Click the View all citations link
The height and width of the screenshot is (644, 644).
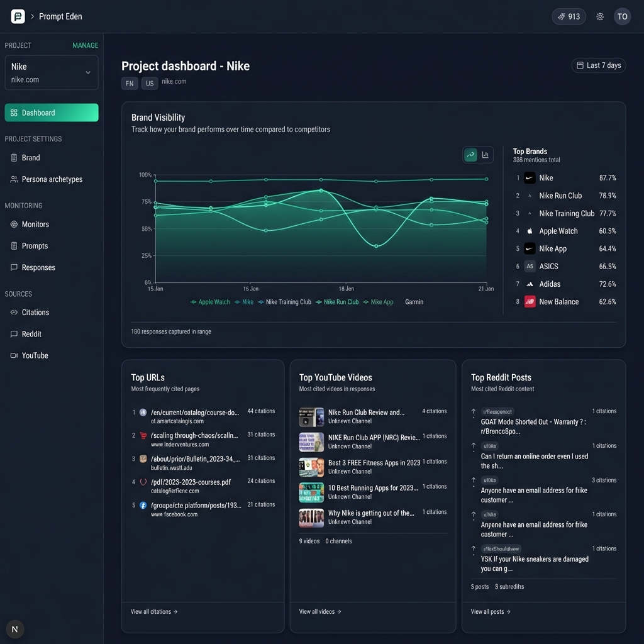(153, 611)
